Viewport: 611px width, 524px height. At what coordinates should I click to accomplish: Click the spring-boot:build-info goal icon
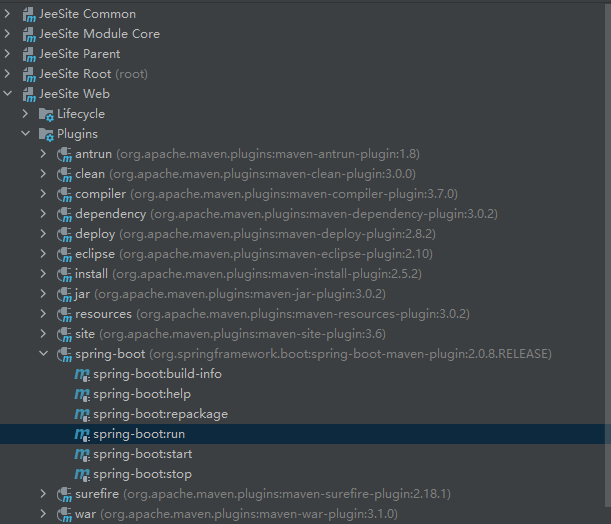(82, 374)
